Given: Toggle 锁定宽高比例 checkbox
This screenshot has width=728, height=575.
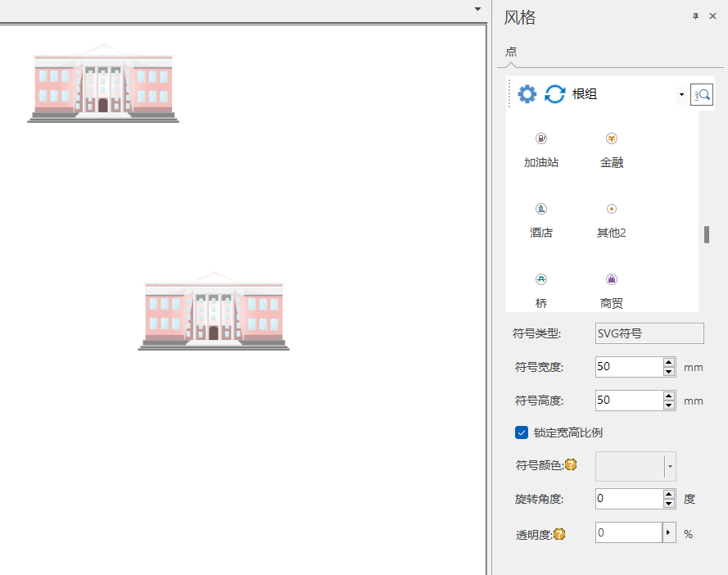Looking at the screenshot, I should tap(522, 432).
